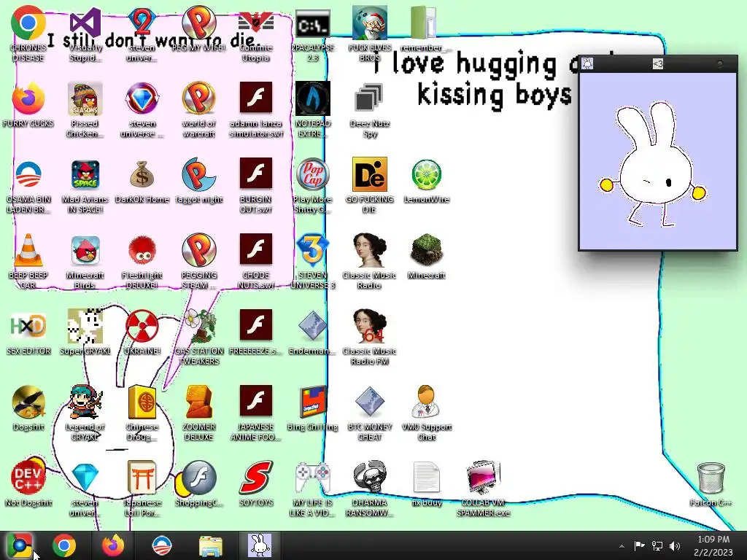
Task: Launch the Bing Chilling icon
Action: 312,402
